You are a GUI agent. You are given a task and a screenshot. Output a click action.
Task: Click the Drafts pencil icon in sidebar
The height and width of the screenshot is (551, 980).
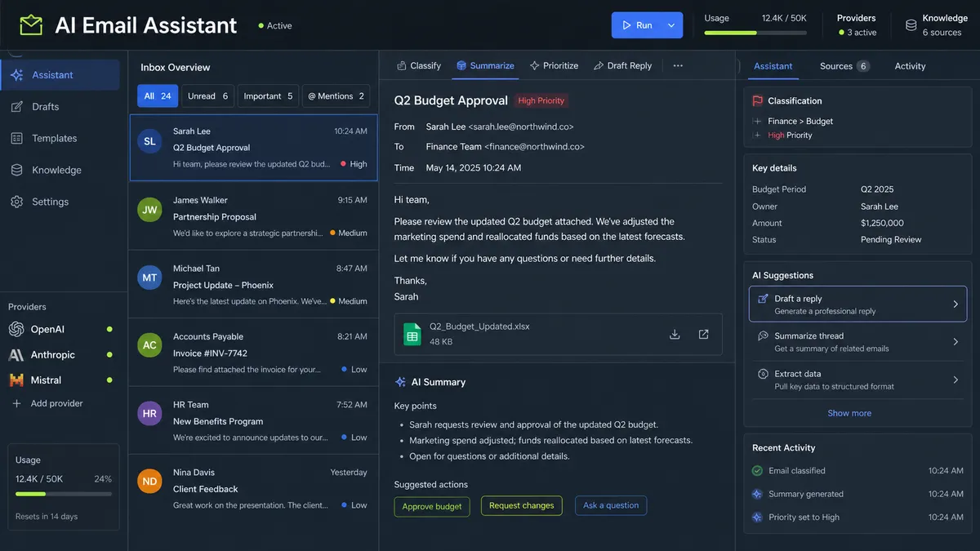click(16, 107)
